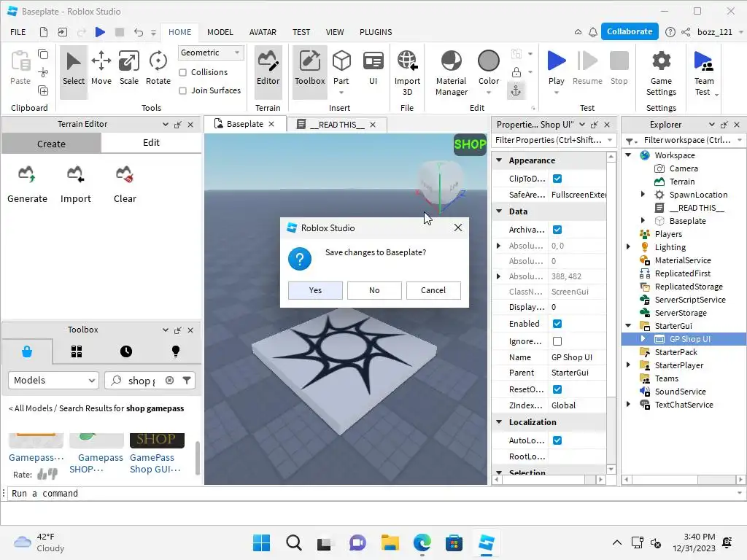Open Import 3D

click(x=407, y=73)
